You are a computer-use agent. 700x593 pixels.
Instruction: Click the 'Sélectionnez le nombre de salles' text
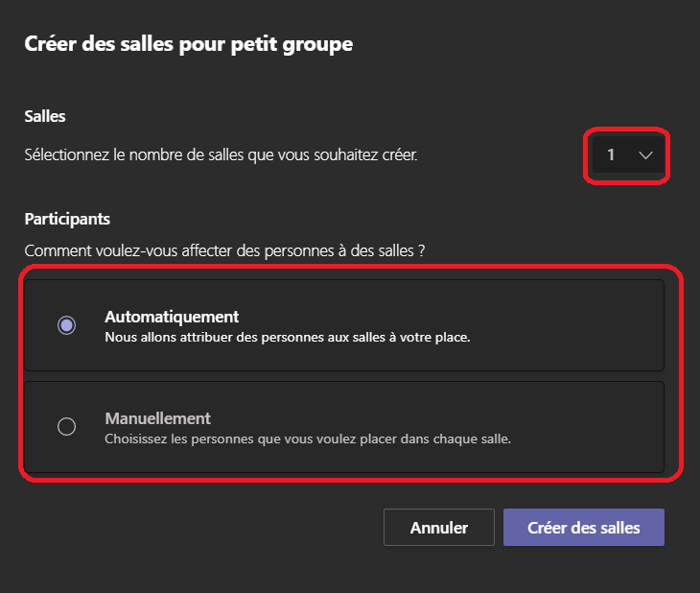pos(221,155)
